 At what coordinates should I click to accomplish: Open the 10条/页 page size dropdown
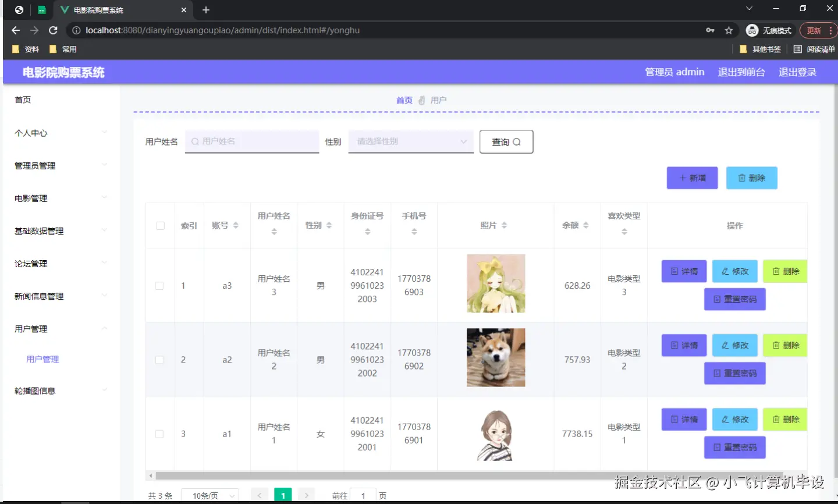click(x=210, y=495)
